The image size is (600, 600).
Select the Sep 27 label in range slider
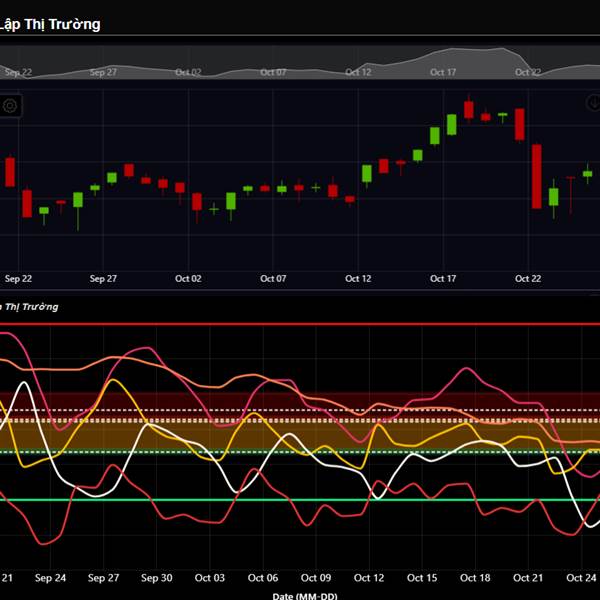coord(103,72)
